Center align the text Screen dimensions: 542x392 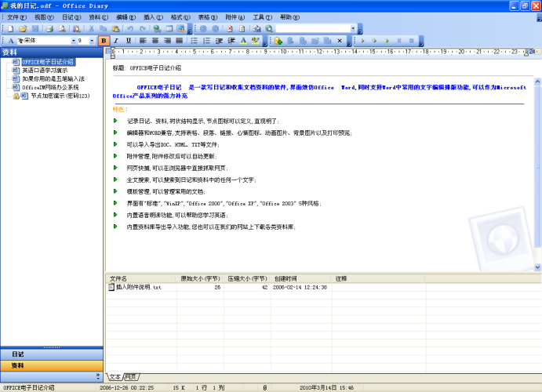coord(155,41)
